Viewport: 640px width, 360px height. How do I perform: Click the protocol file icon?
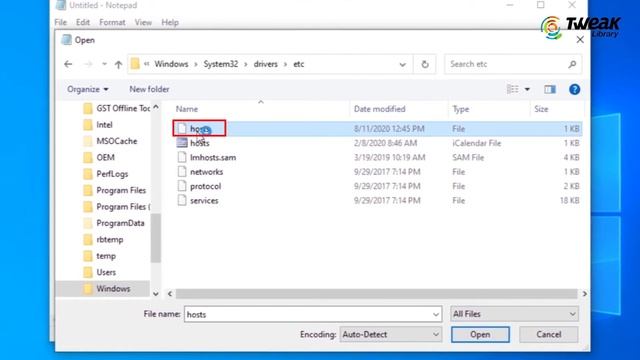coord(182,186)
